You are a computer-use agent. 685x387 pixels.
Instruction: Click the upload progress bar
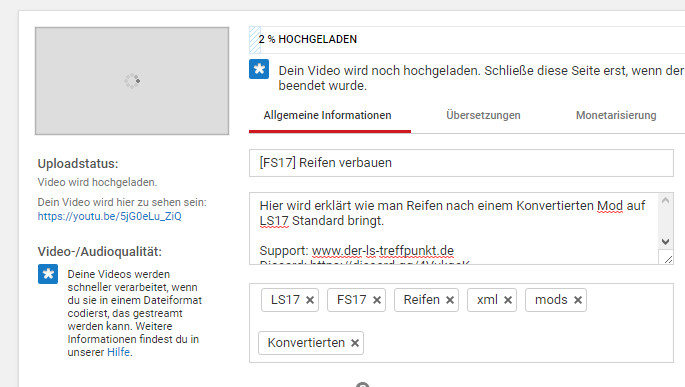pos(467,40)
